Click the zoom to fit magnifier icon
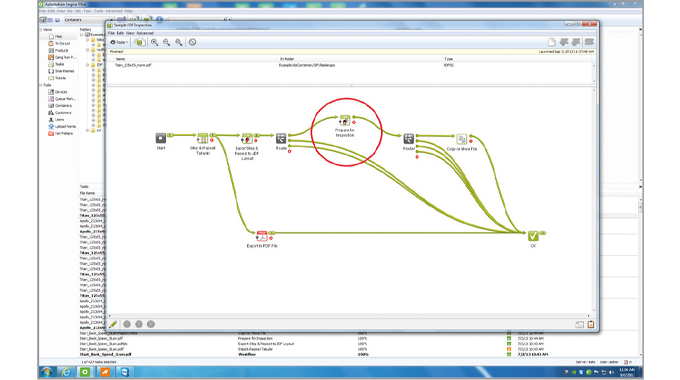 (x=179, y=42)
